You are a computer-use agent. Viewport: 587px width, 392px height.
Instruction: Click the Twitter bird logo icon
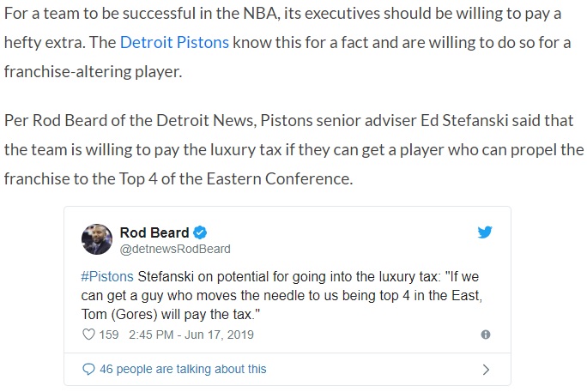(484, 232)
